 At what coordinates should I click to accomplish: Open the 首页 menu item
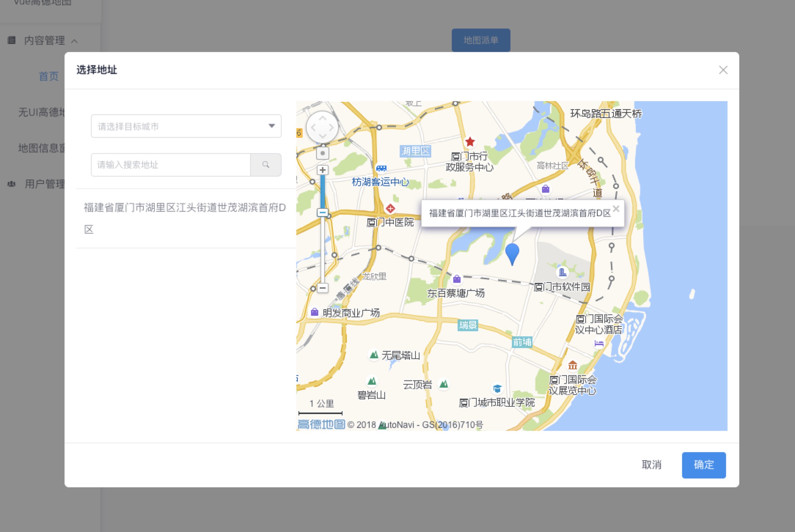(x=49, y=76)
